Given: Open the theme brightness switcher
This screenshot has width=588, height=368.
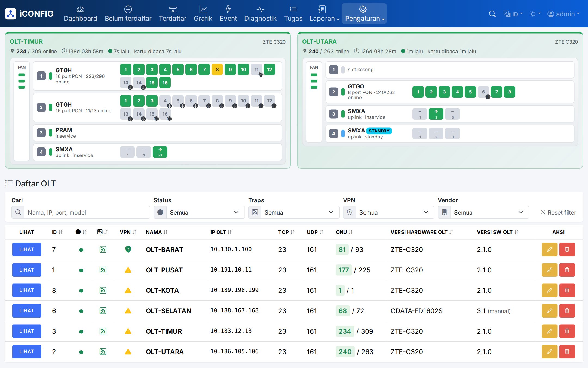Looking at the screenshot, I should point(535,14).
